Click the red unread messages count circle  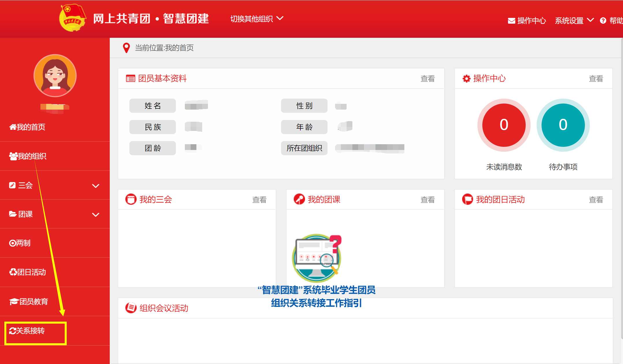504,125
